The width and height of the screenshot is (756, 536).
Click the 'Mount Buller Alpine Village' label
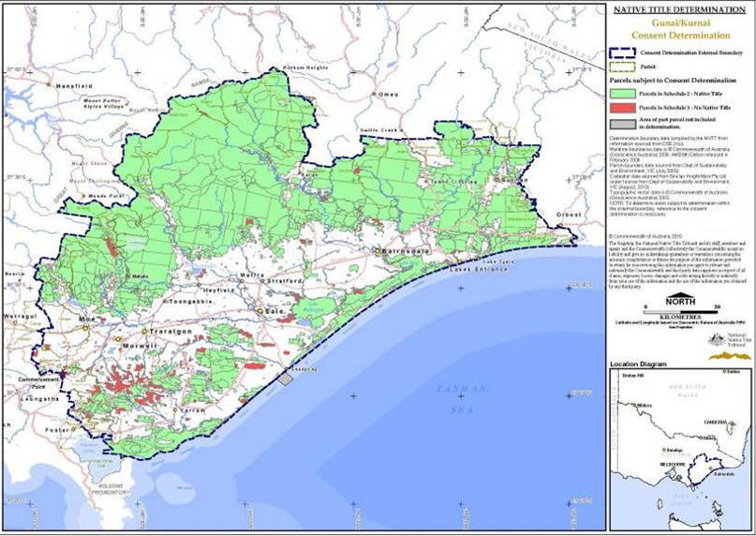coord(105,103)
